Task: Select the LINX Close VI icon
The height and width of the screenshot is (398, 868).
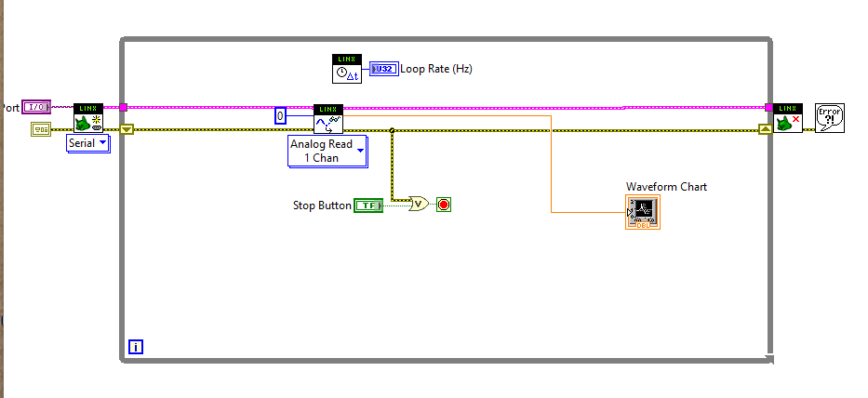Action: click(x=787, y=118)
